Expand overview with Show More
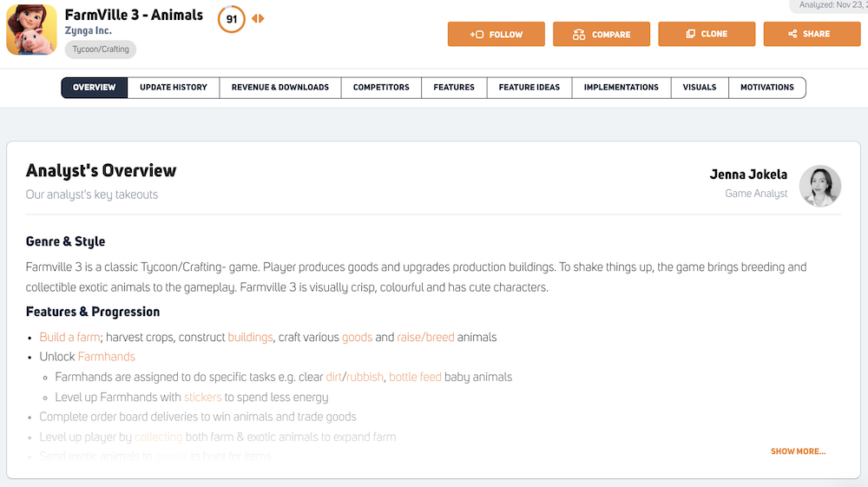 point(799,451)
